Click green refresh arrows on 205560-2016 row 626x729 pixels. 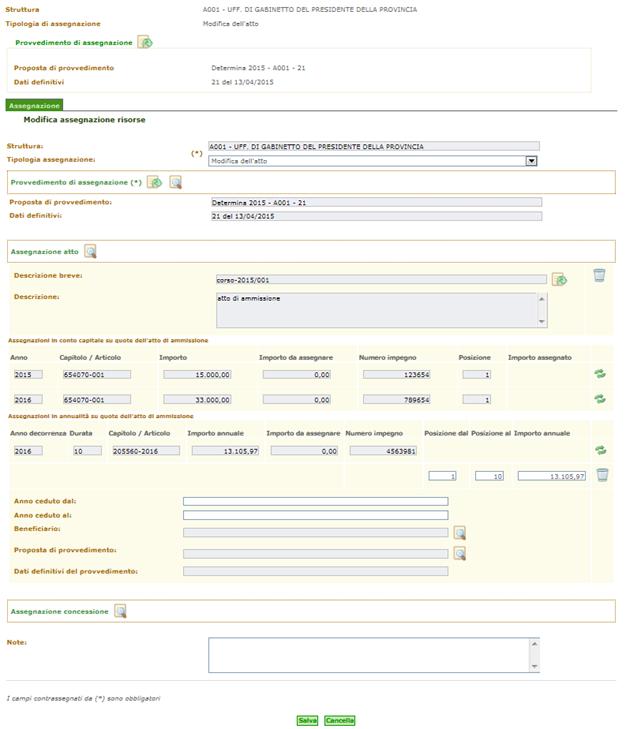(x=600, y=450)
